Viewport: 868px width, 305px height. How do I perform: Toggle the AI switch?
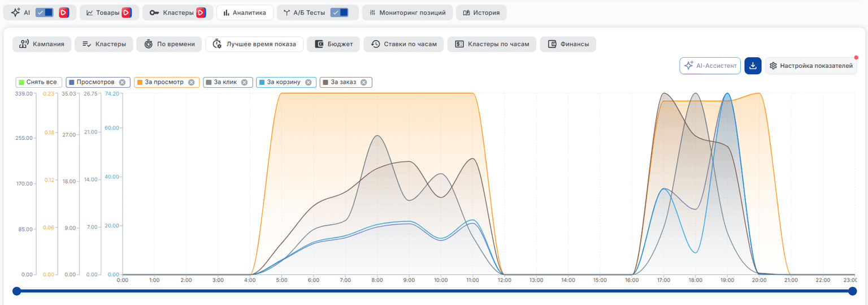tap(44, 12)
